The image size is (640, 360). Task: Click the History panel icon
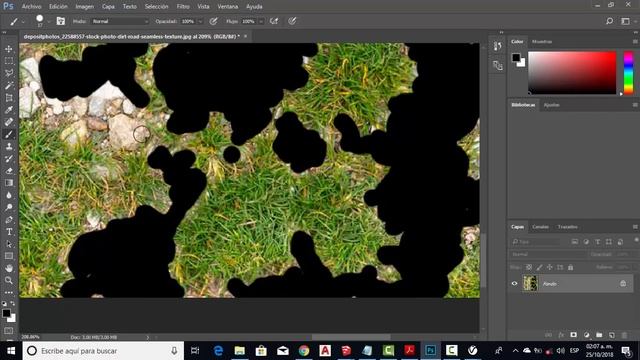[x=498, y=46]
